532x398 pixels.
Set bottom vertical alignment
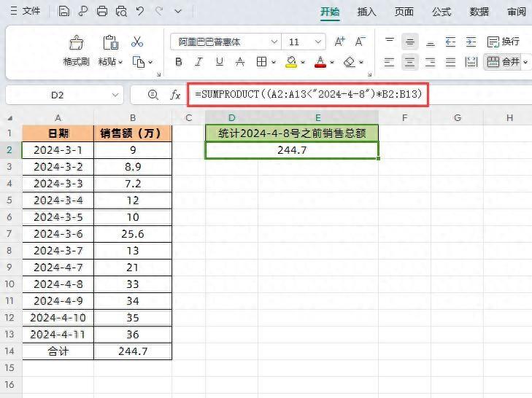pyautogui.click(x=431, y=42)
